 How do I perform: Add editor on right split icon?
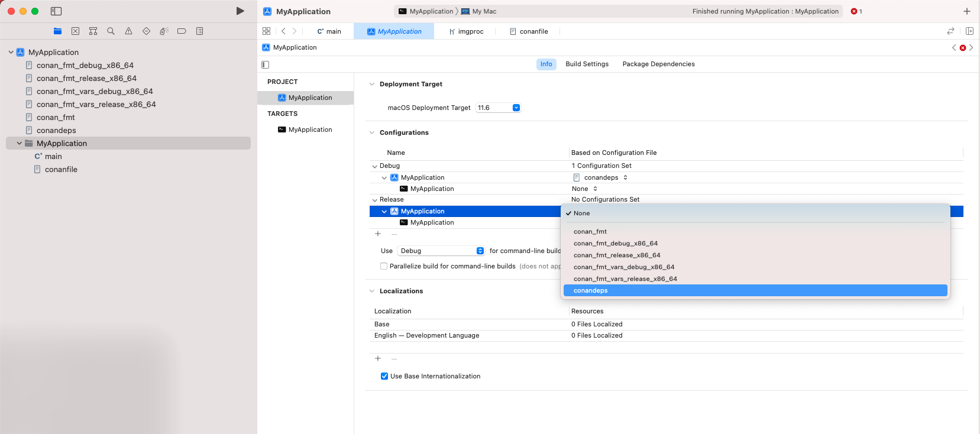[x=969, y=31]
